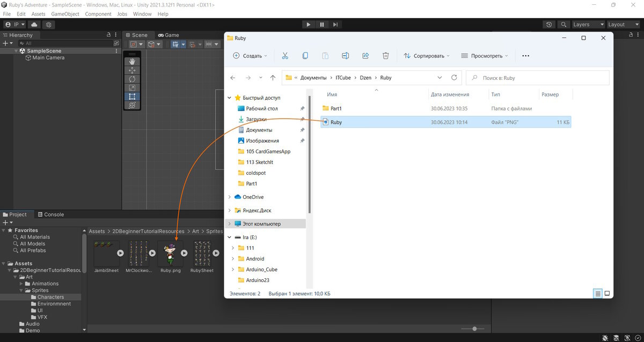The image size is (644, 342).
Task: Switch Explorer to large thumbnails view
Action: coord(607,294)
